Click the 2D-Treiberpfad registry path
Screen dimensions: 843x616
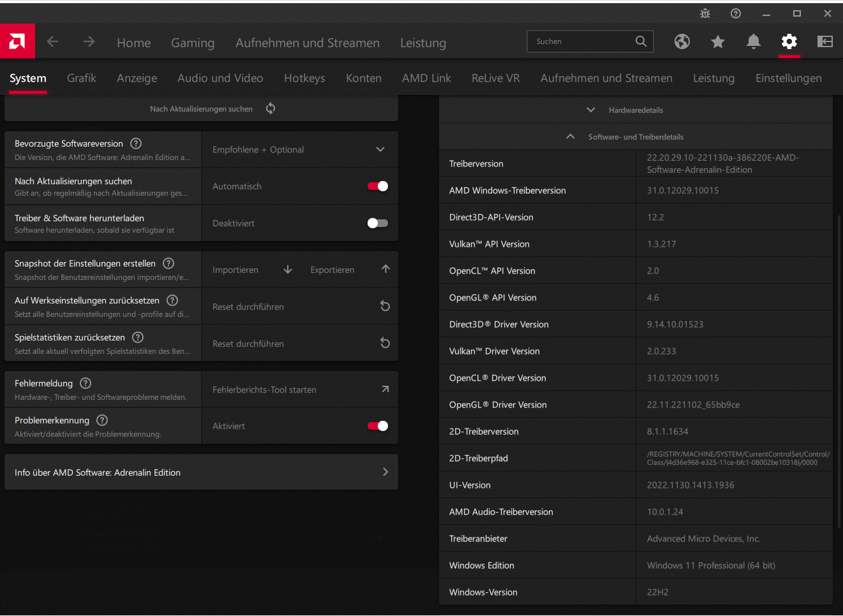click(738, 458)
